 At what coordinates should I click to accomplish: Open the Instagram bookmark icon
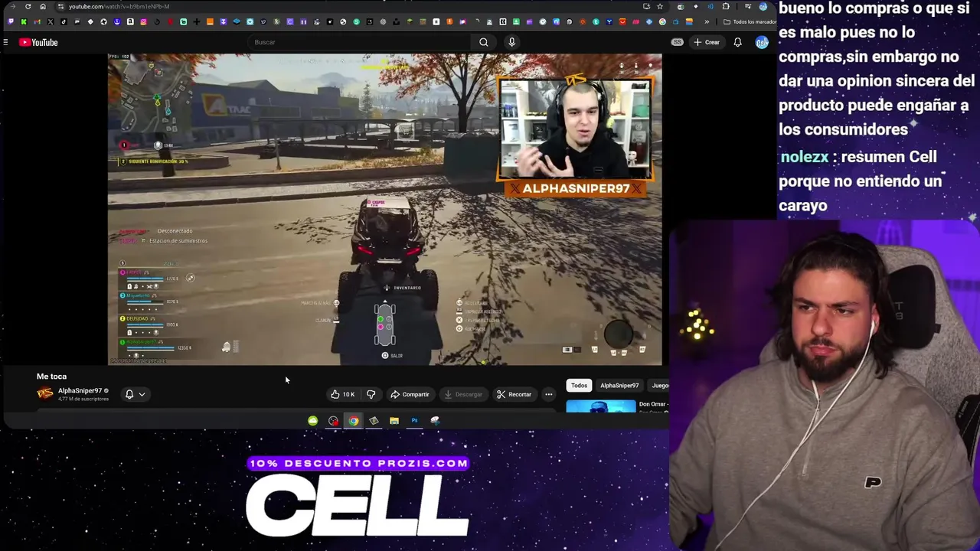tap(143, 21)
